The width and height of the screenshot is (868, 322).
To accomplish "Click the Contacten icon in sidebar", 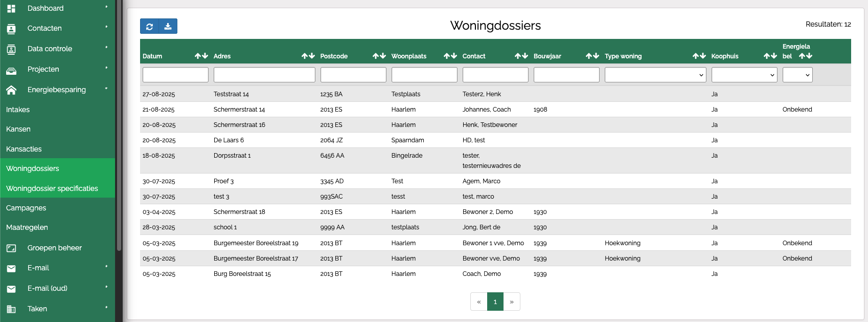I will [11, 29].
